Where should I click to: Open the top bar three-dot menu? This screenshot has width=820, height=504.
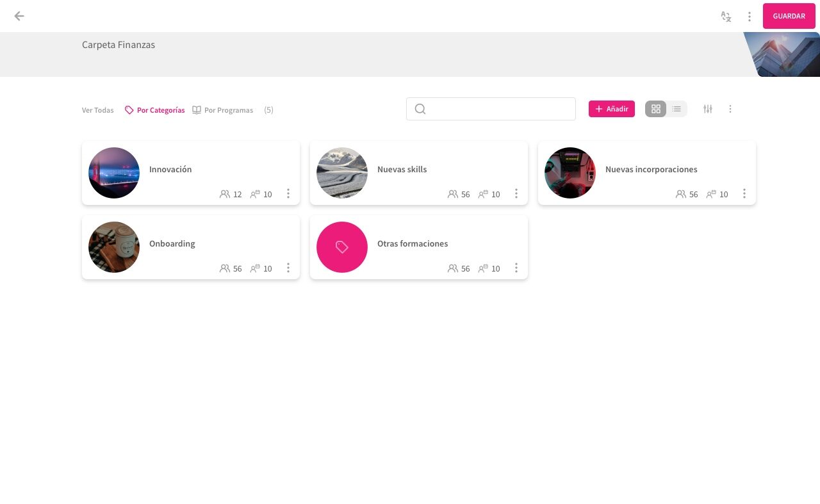pyautogui.click(x=749, y=17)
